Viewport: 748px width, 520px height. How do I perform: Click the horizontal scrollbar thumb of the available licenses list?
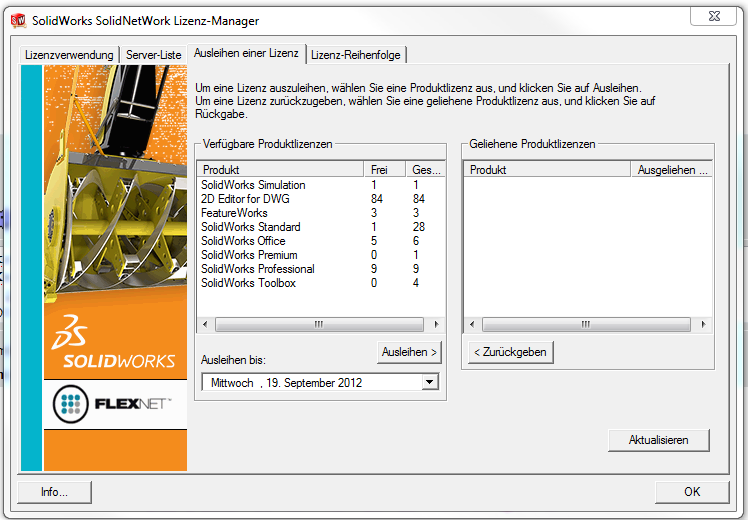pyautogui.click(x=319, y=324)
